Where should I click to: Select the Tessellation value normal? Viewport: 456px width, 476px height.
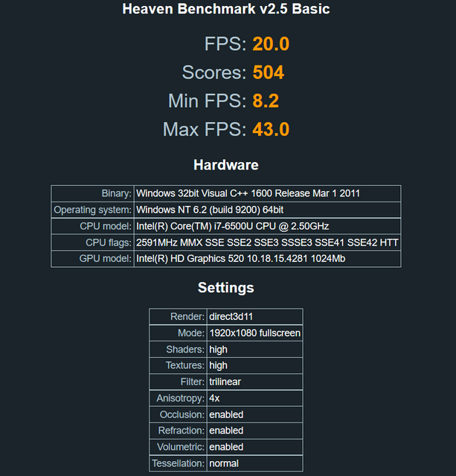[x=224, y=463]
